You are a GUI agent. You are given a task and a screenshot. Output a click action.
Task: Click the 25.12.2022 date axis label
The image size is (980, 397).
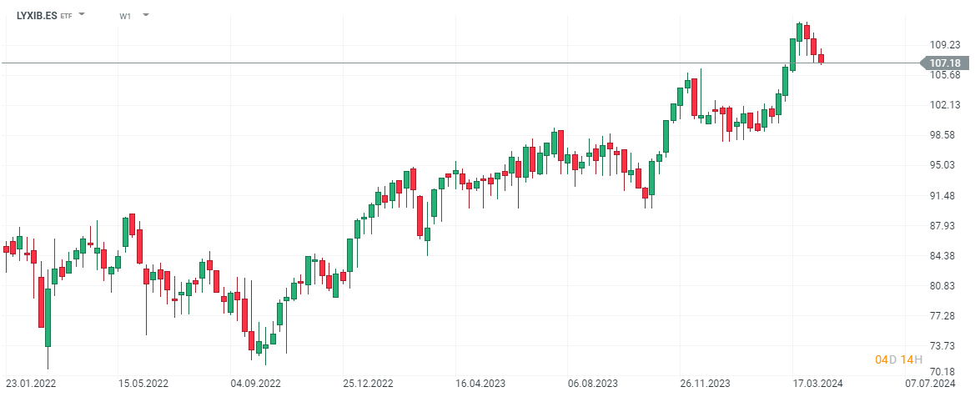[x=368, y=384]
